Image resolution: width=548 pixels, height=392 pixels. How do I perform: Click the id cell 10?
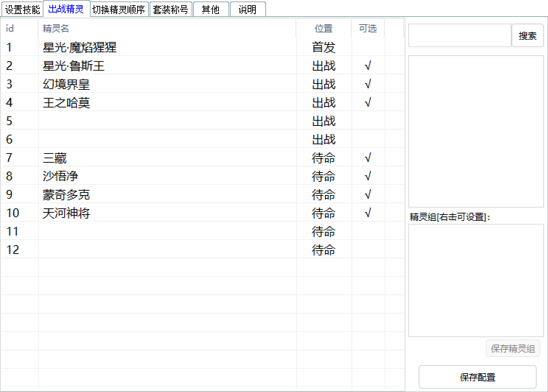point(20,213)
